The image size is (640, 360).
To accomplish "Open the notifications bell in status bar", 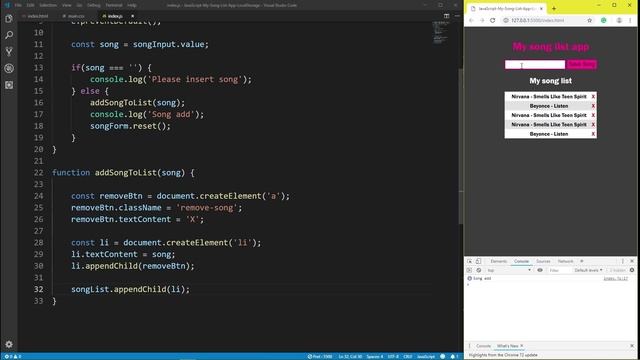I will (x=453, y=356).
